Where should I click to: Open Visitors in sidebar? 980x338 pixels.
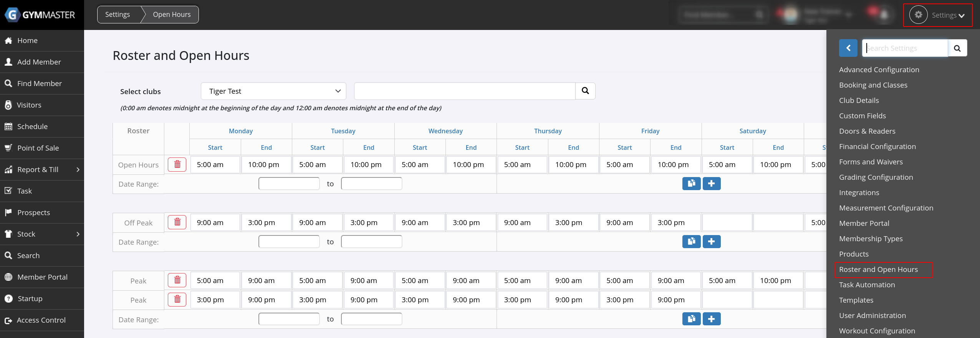click(42, 105)
